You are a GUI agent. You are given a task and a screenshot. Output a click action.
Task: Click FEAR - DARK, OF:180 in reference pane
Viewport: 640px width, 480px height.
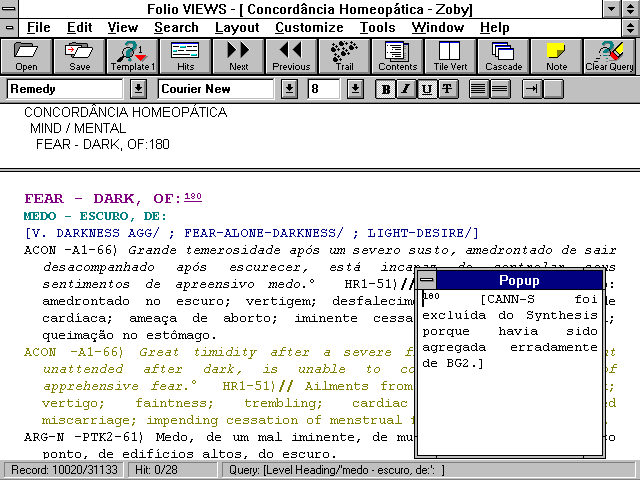102,144
